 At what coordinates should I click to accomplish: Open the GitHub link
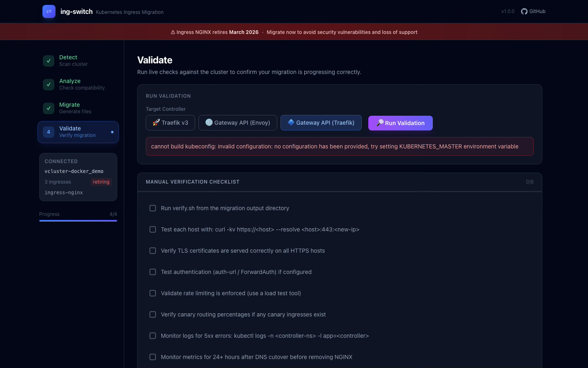(x=533, y=11)
